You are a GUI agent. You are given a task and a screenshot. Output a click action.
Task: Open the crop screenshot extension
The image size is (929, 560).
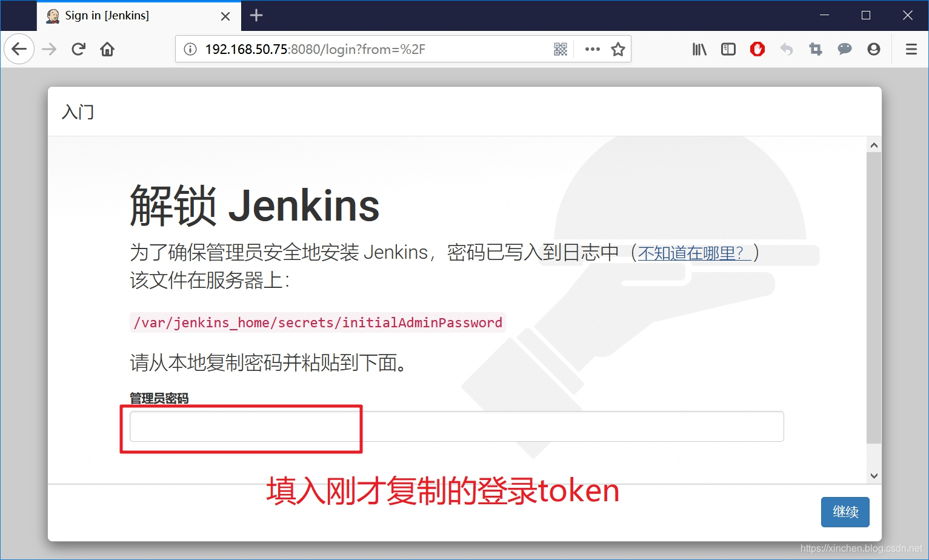(x=816, y=49)
